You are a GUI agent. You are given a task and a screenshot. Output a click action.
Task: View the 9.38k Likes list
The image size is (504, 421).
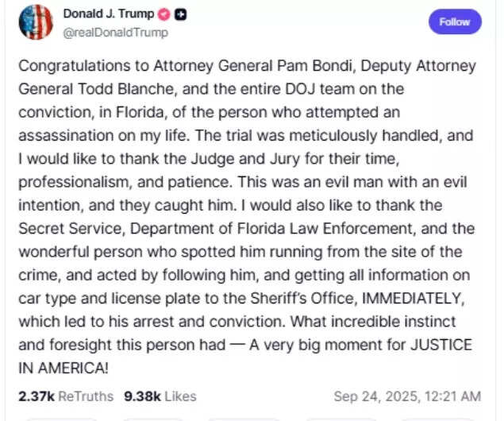pyautogui.click(x=160, y=396)
